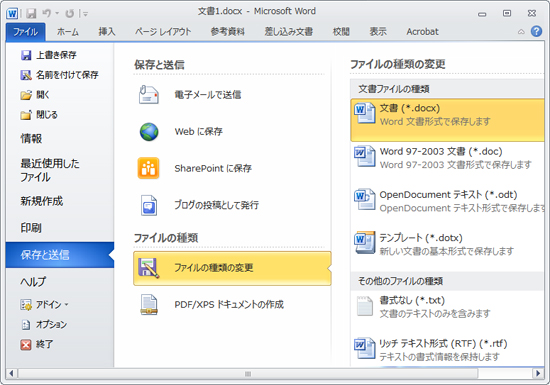
Task: Click the Save icon in quick access toolbar
Action: [x=32, y=13]
